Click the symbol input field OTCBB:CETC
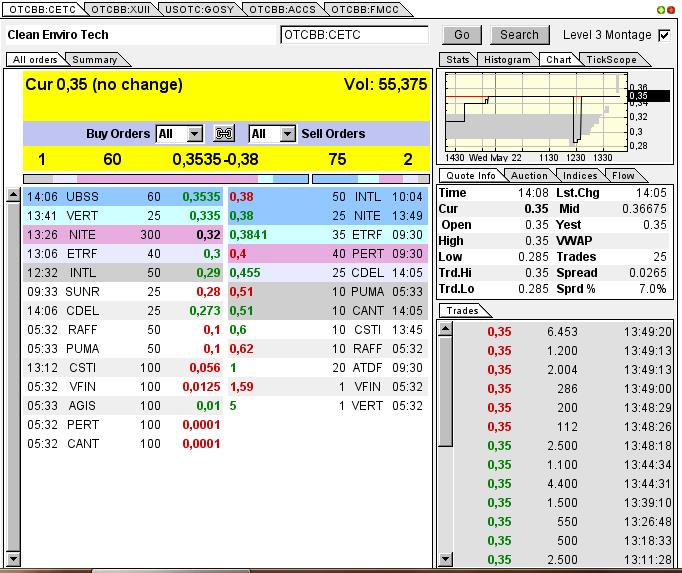 coord(354,35)
